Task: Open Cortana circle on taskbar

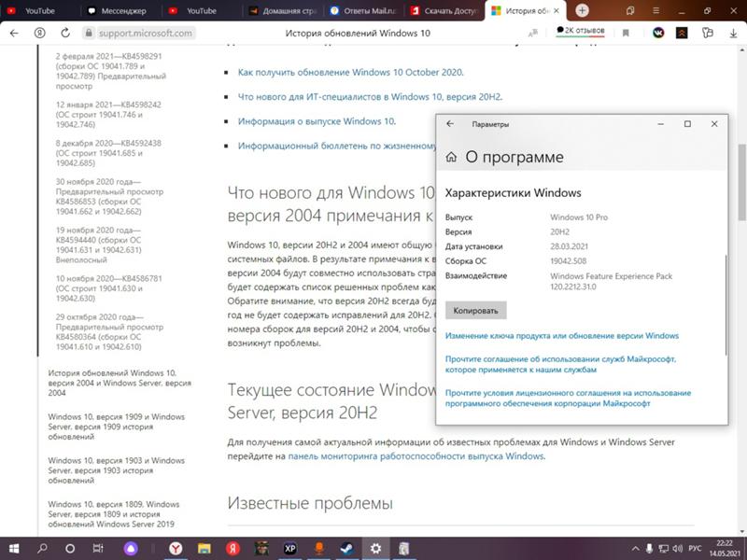Action: coord(69,548)
